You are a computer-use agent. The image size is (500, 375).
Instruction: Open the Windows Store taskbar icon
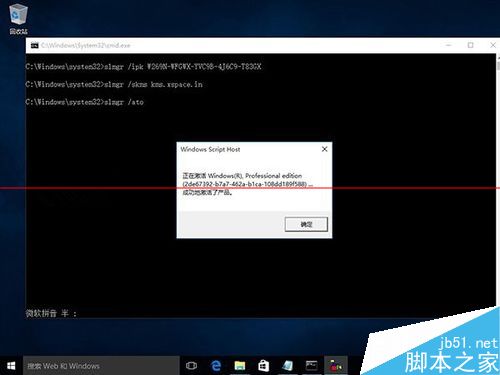(x=264, y=366)
